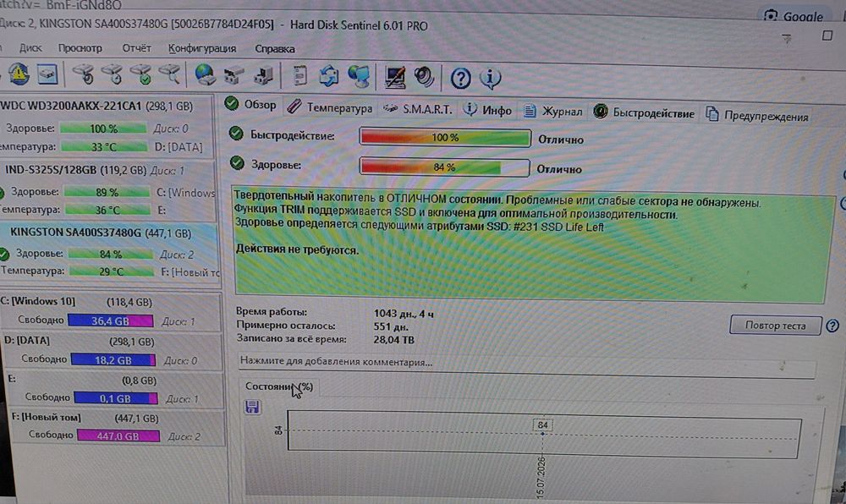Open the Журнал tab
The width and height of the screenshot is (846, 504).
click(553, 111)
